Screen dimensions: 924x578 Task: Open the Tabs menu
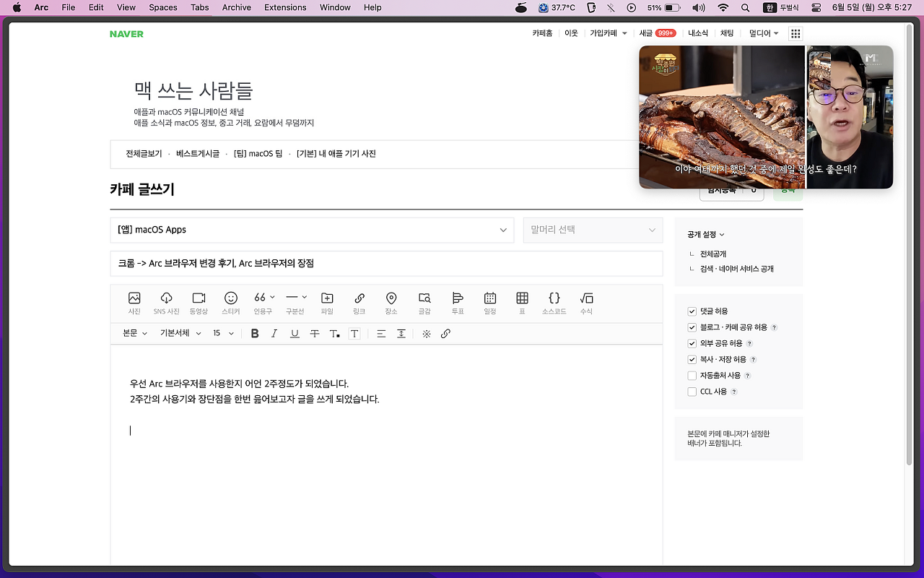(200, 7)
